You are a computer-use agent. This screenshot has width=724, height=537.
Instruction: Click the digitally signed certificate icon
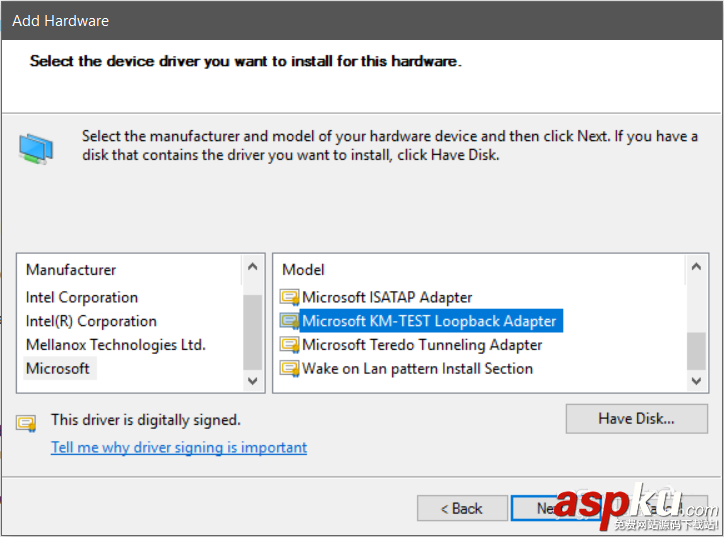pyautogui.click(x=26, y=422)
